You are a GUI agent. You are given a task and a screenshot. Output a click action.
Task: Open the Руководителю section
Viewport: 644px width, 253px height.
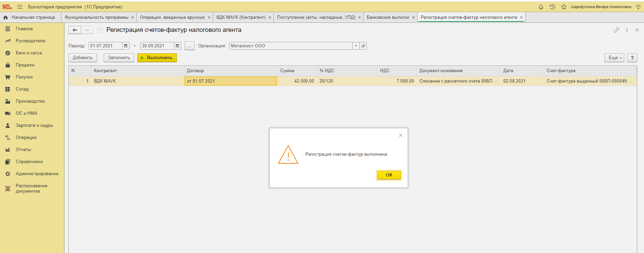coord(32,41)
